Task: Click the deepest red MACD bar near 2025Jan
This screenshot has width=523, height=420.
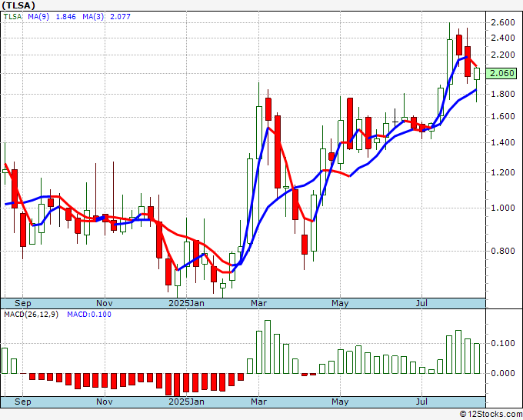Action: point(177,385)
